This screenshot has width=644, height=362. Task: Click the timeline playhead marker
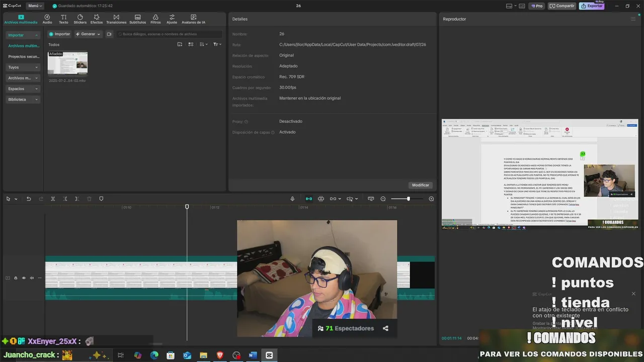point(187,207)
